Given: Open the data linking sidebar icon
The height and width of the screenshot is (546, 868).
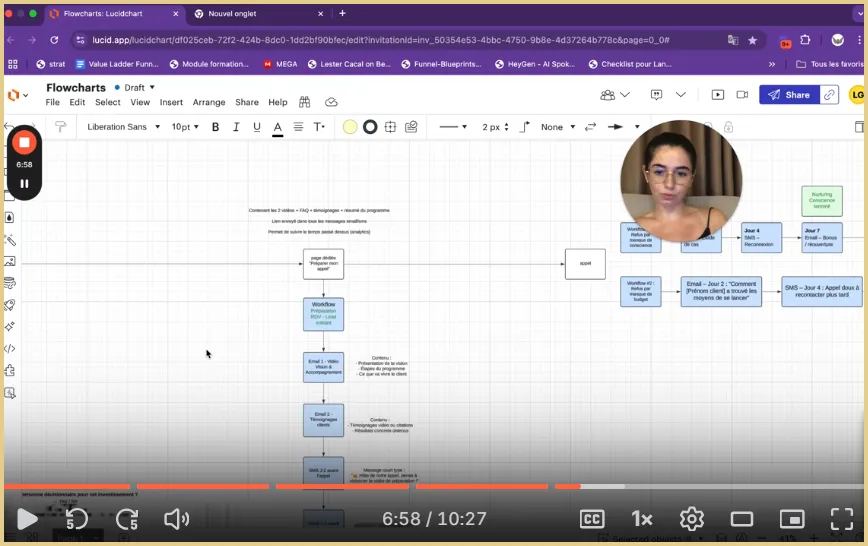Looking at the screenshot, I should coord(9,283).
